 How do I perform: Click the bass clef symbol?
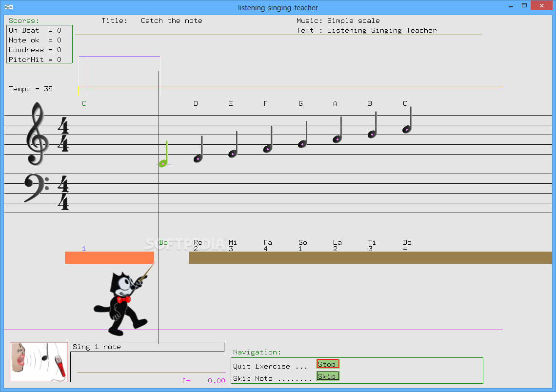coord(37,188)
